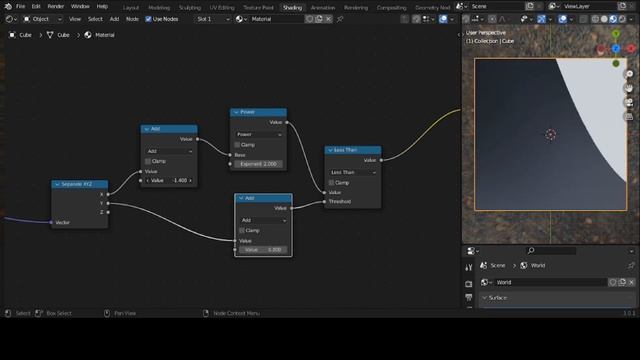This screenshot has width=640, height=360.
Task: Open the node editor type selector icon
Action: tap(11, 19)
